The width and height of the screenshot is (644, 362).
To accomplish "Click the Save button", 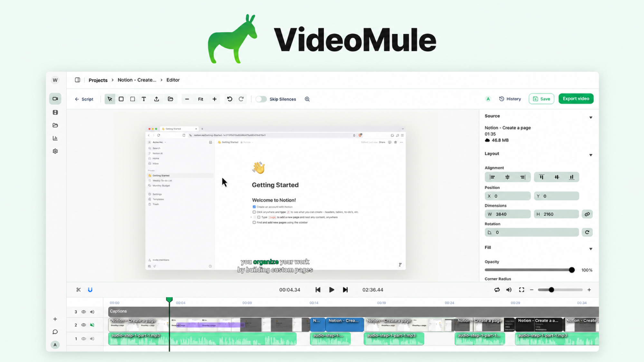I will 541,99.
